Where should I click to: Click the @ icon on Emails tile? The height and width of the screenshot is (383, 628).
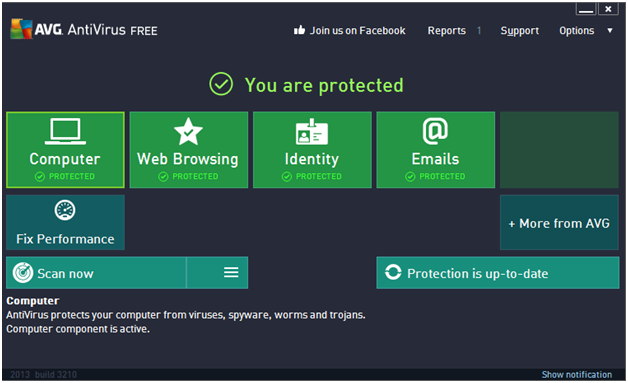point(435,131)
